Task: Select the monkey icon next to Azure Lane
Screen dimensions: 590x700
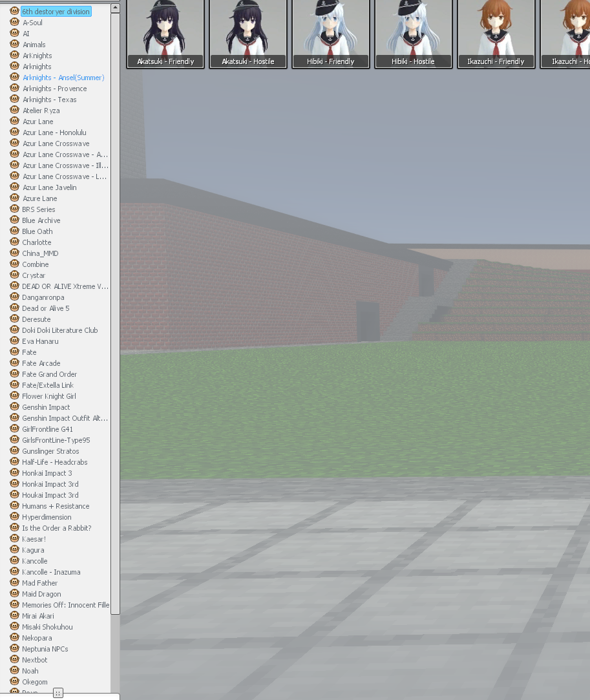Action: click(15, 198)
